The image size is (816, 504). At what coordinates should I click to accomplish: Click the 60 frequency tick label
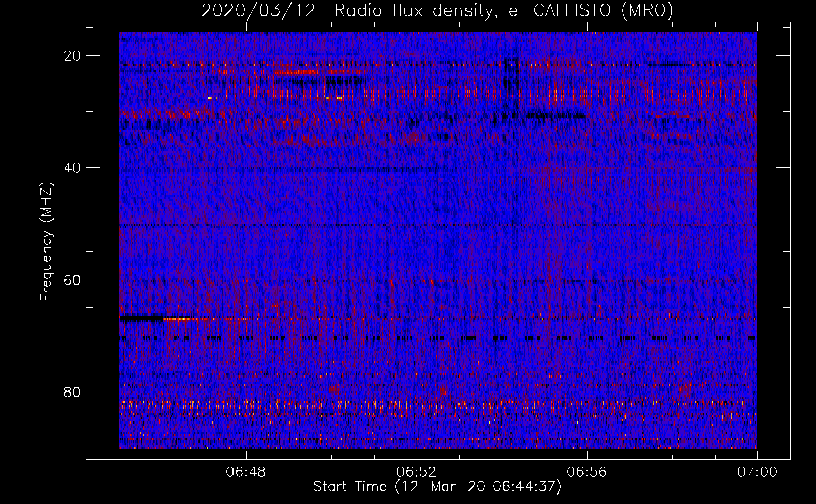coord(72,280)
